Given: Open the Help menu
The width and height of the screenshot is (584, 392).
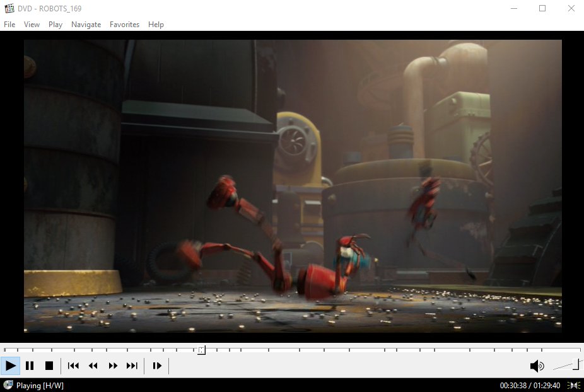Looking at the screenshot, I should (x=156, y=25).
